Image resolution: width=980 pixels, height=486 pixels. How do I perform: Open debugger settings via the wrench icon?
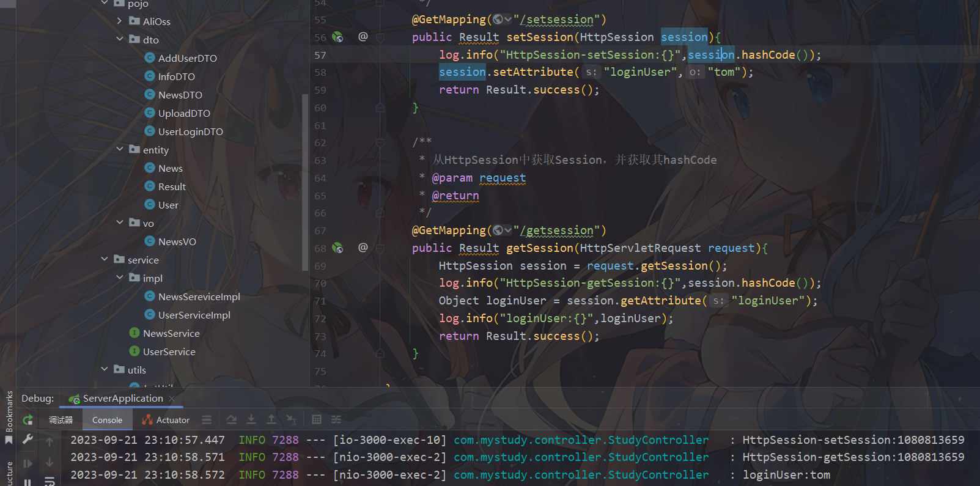[28, 439]
